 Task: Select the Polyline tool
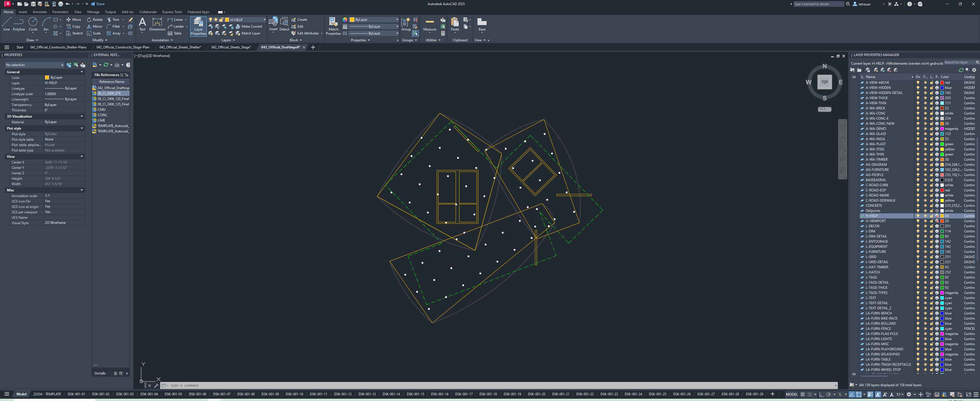[19, 24]
